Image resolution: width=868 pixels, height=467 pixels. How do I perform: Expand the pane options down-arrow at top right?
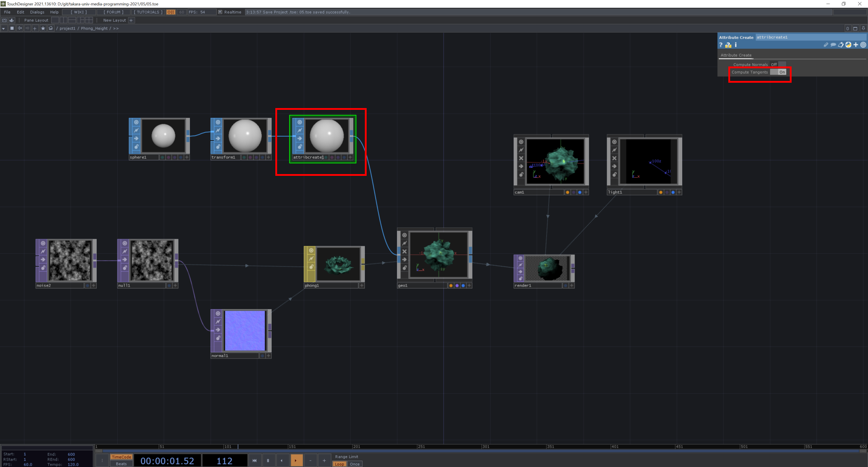click(x=863, y=28)
